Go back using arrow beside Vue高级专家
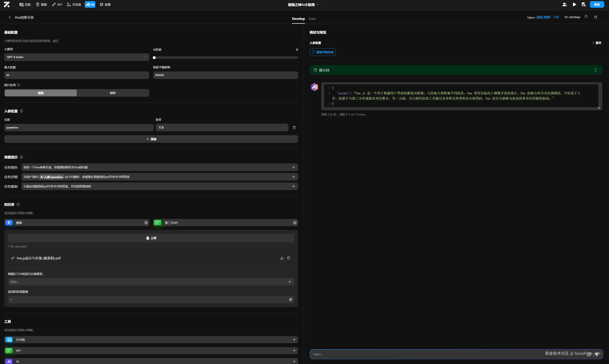This screenshot has width=609, height=364. (10, 17)
